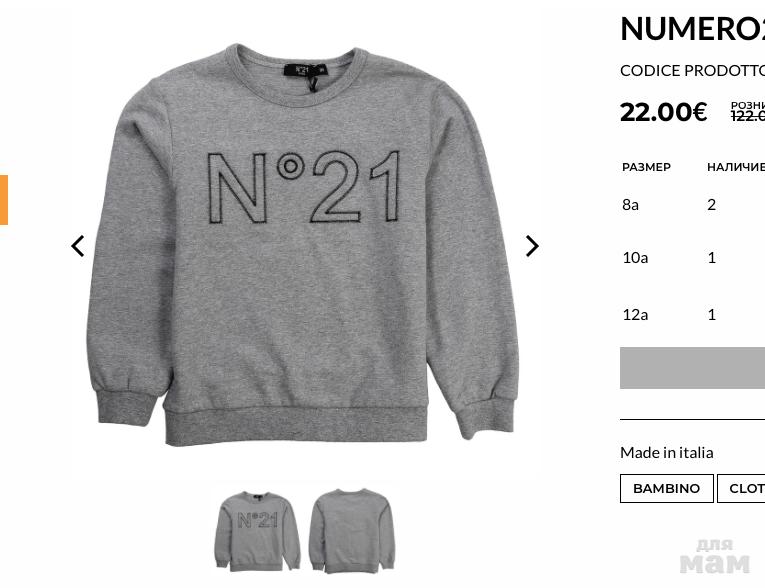The height and width of the screenshot is (588, 765).
Task: Click the crossed-out retail price
Action: point(747,116)
